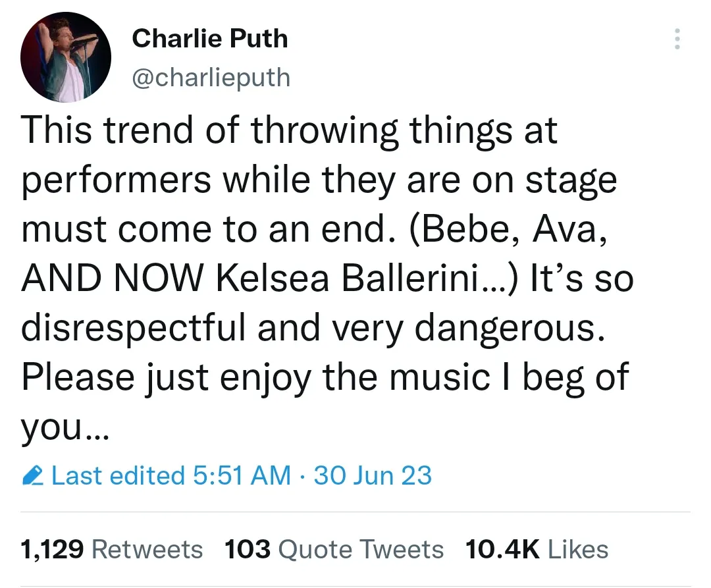Viewport: 711px width, 588px height.
Task: Open the three-dot more options menu
Action: click(x=676, y=40)
